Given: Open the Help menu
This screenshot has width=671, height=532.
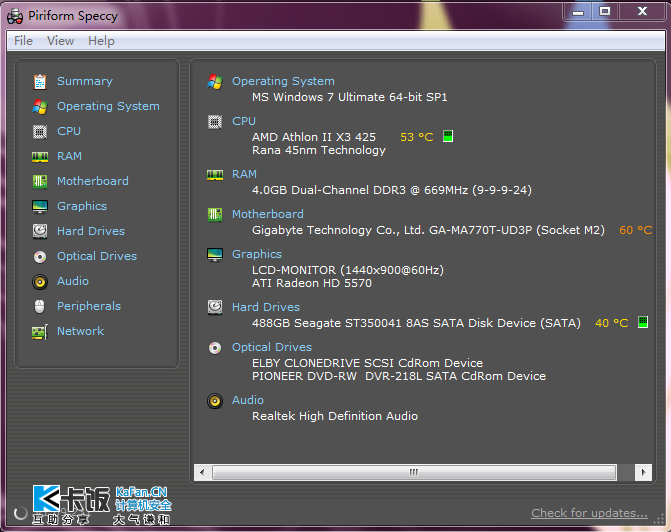Looking at the screenshot, I should coord(101,41).
